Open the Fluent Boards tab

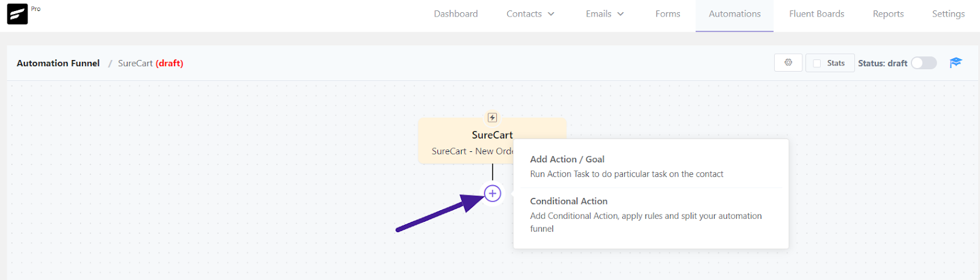pyautogui.click(x=816, y=13)
